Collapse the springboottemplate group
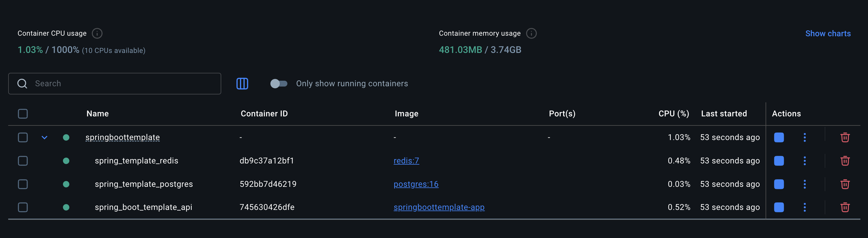This screenshot has width=868, height=238. (x=44, y=137)
